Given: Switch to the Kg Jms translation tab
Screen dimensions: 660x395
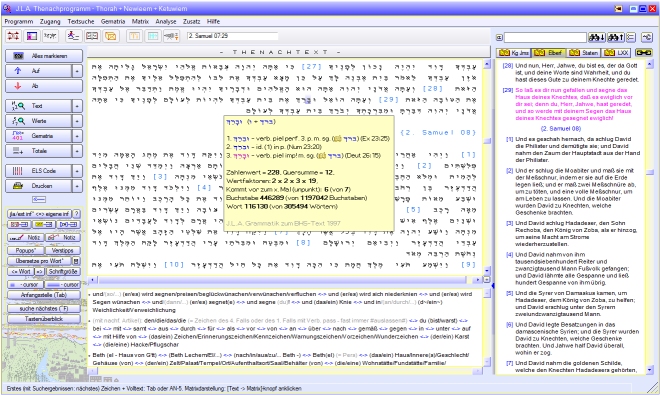Looking at the screenshot, I should (514, 53).
